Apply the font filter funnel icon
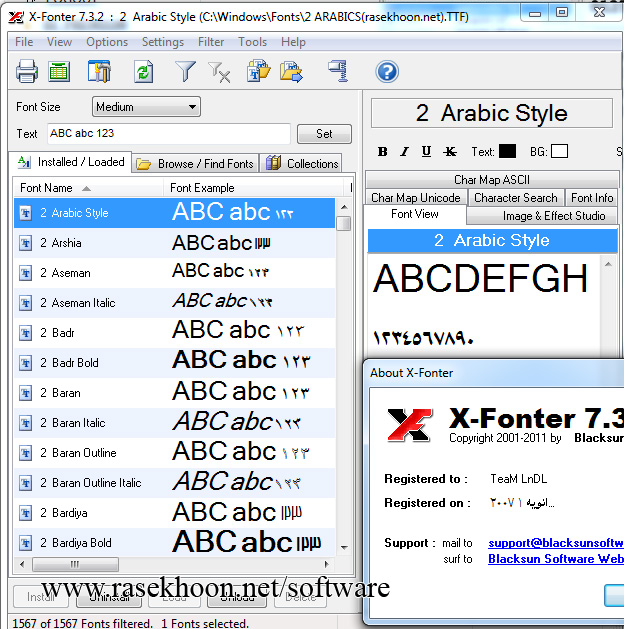624x629 pixels. 185,71
